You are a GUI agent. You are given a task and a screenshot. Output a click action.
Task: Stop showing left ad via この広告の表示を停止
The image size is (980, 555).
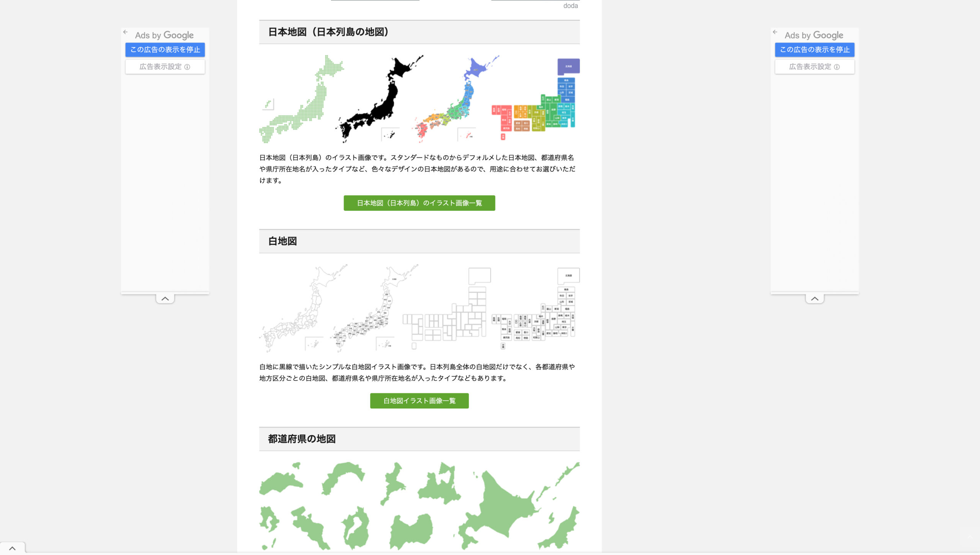(165, 50)
